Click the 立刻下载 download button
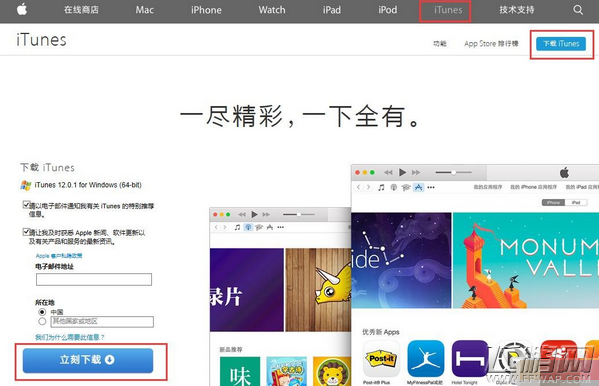 [x=88, y=360]
